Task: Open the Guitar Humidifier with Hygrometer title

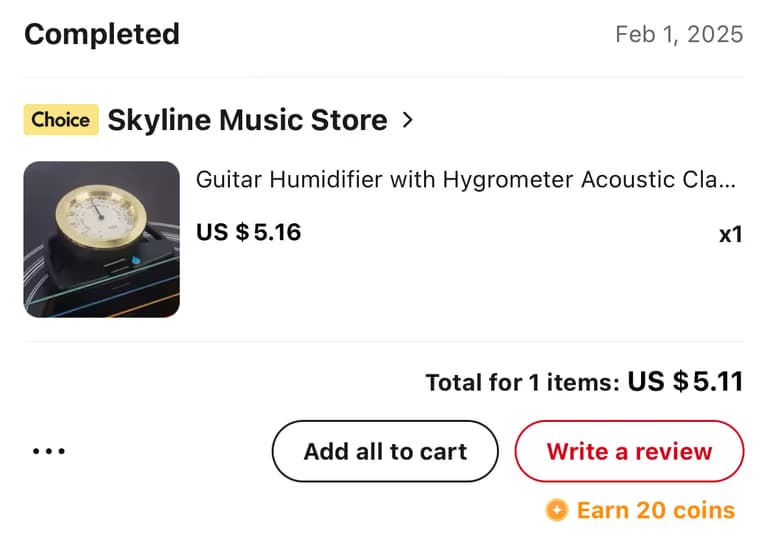Action: coord(465,180)
